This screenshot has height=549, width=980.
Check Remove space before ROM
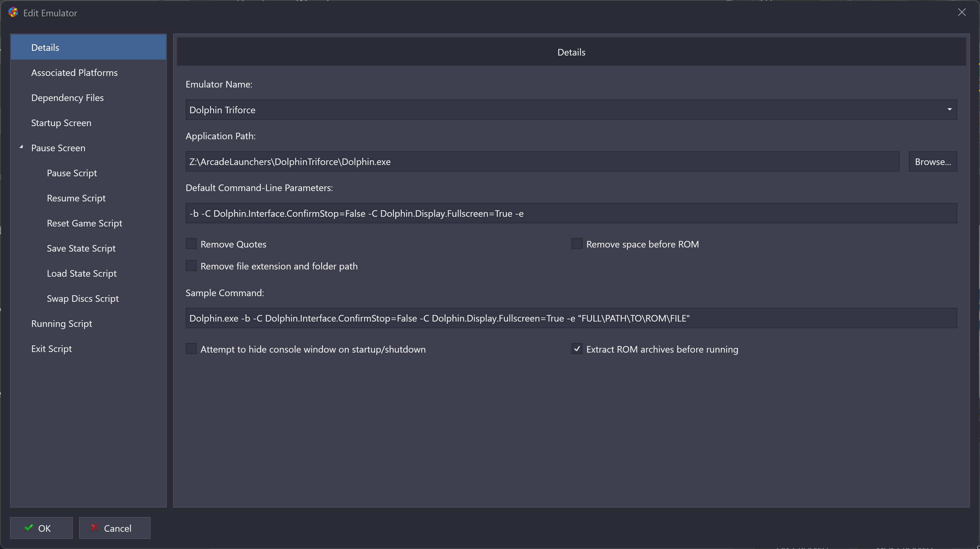(x=577, y=244)
